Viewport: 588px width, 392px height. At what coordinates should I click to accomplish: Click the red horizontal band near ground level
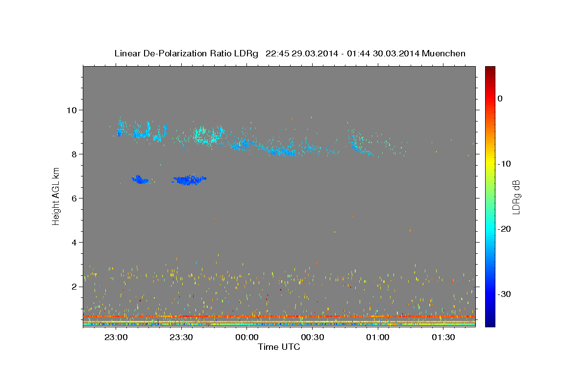click(x=279, y=317)
